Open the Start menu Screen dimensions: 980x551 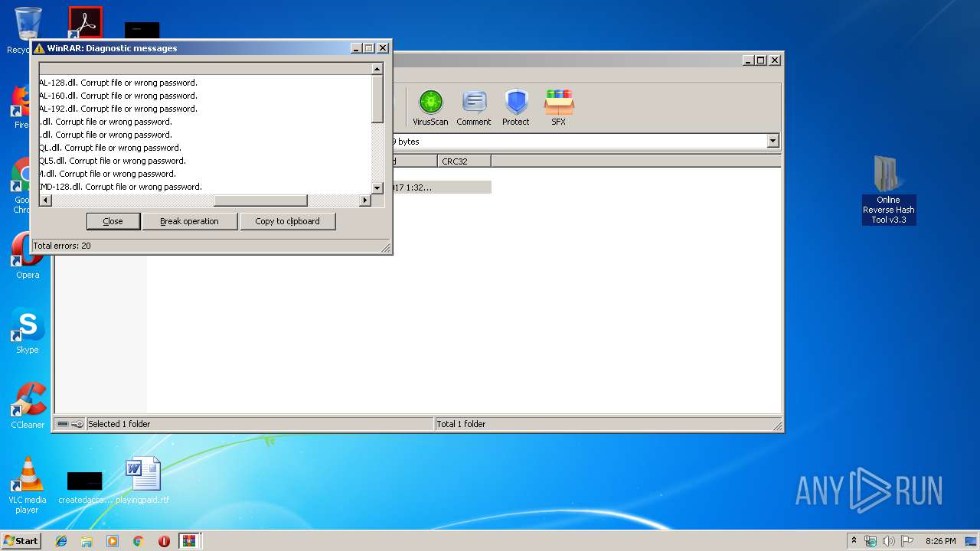21,540
